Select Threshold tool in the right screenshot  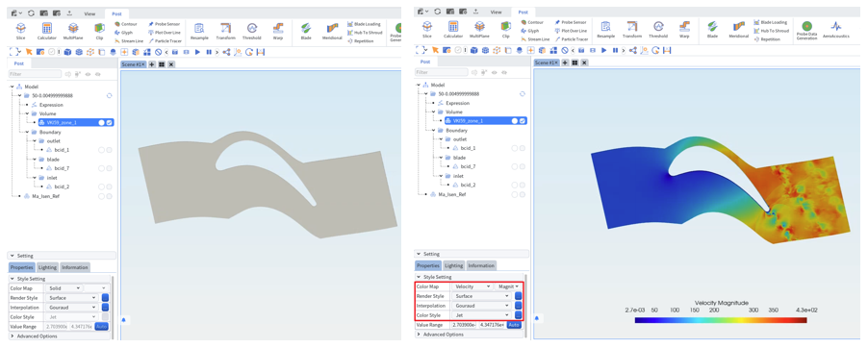click(x=657, y=30)
